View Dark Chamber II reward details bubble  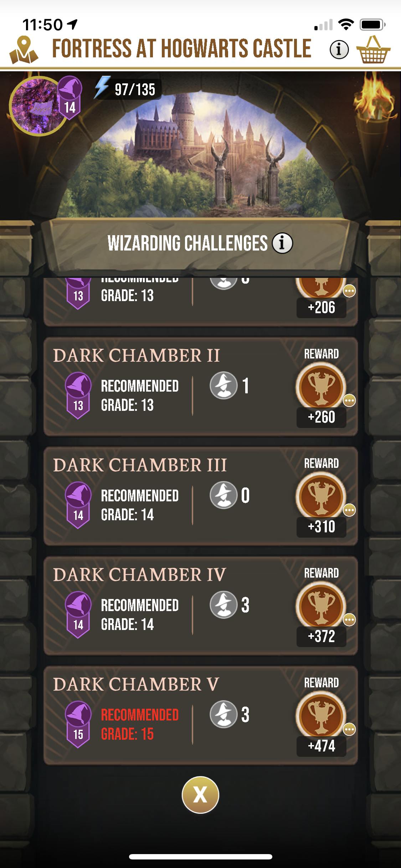pyautogui.click(x=349, y=401)
